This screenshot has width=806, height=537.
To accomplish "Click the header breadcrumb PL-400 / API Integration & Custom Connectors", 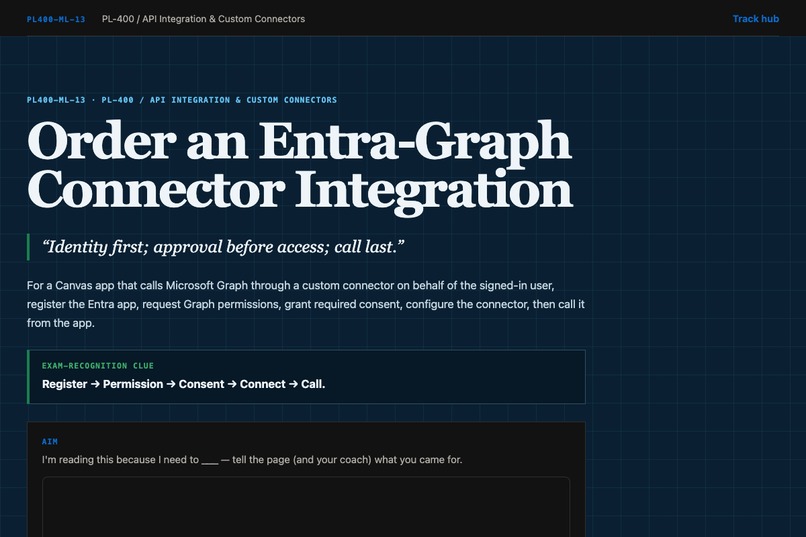I will pos(203,19).
